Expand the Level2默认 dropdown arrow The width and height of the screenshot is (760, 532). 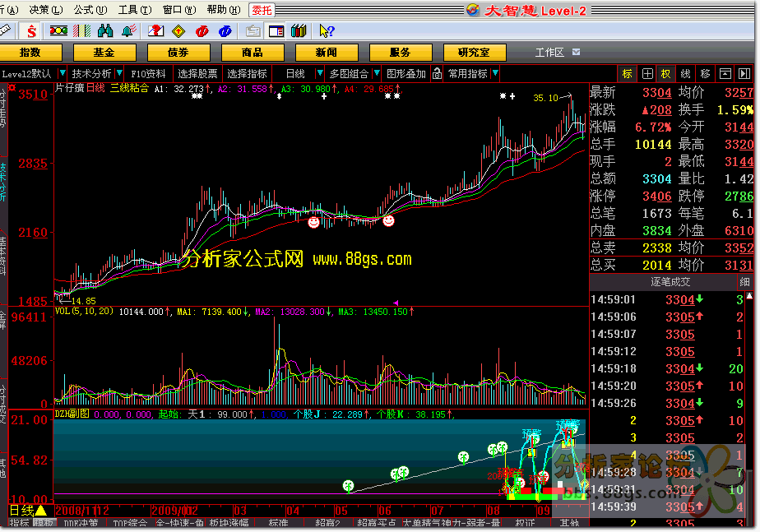[62, 73]
